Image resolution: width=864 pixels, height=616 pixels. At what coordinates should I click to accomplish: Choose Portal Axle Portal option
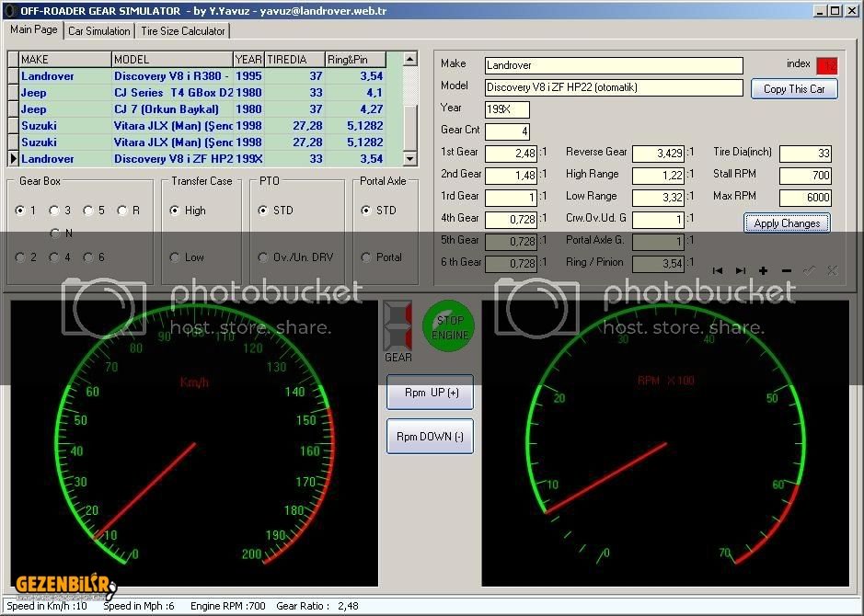(x=366, y=257)
